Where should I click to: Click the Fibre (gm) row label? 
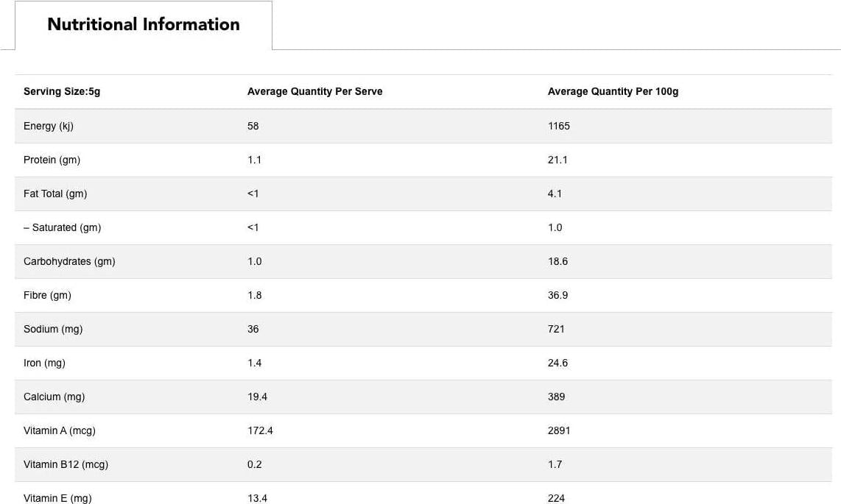tap(47, 295)
